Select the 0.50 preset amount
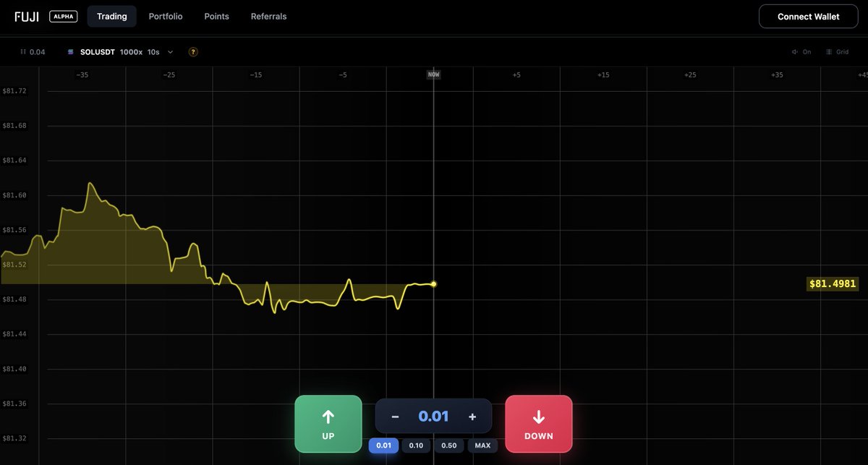868x465 pixels. tap(448, 445)
